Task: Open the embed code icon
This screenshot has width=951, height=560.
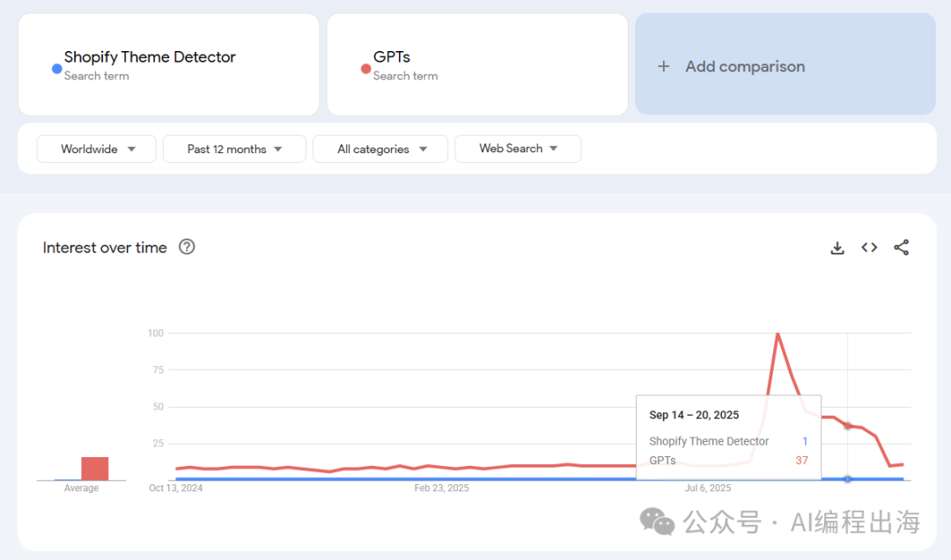Action: (869, 247)
